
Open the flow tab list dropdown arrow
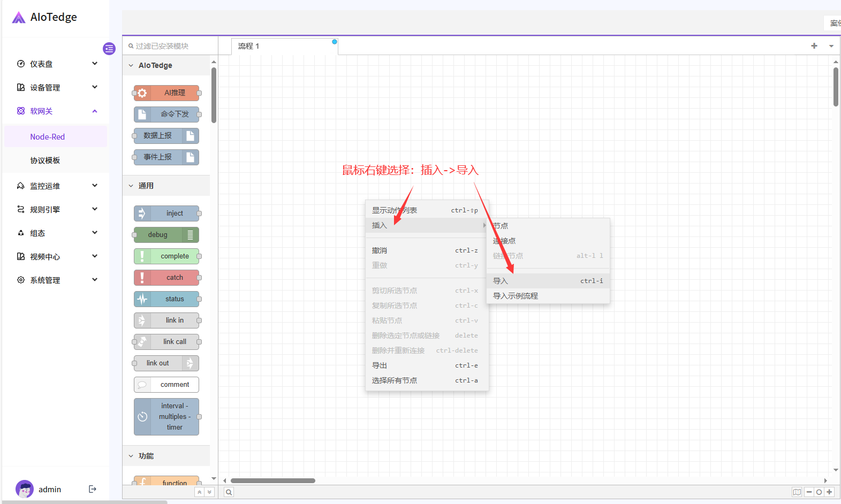(831, 46)
